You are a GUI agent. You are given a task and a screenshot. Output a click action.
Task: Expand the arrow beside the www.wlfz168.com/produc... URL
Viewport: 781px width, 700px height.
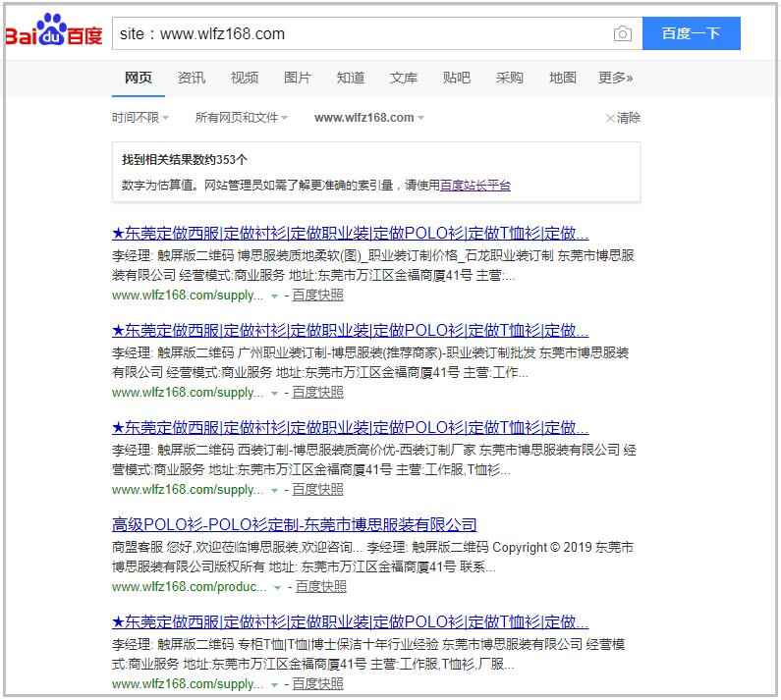[277, 587]
